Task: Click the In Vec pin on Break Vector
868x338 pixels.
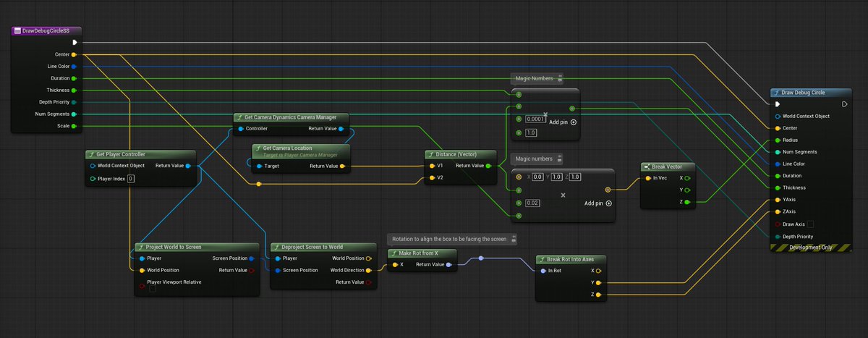Action: point(648,178)
